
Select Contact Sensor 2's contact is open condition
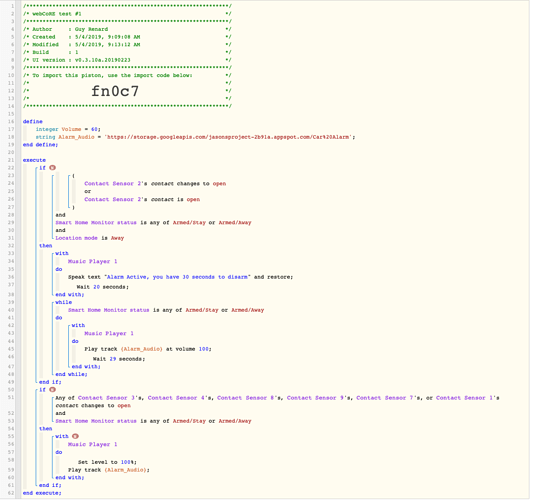pyautogui.click(x=142, y=199)
